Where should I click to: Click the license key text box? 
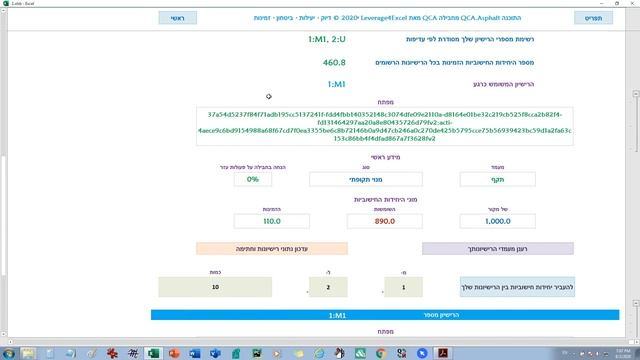tap(384, 127)
